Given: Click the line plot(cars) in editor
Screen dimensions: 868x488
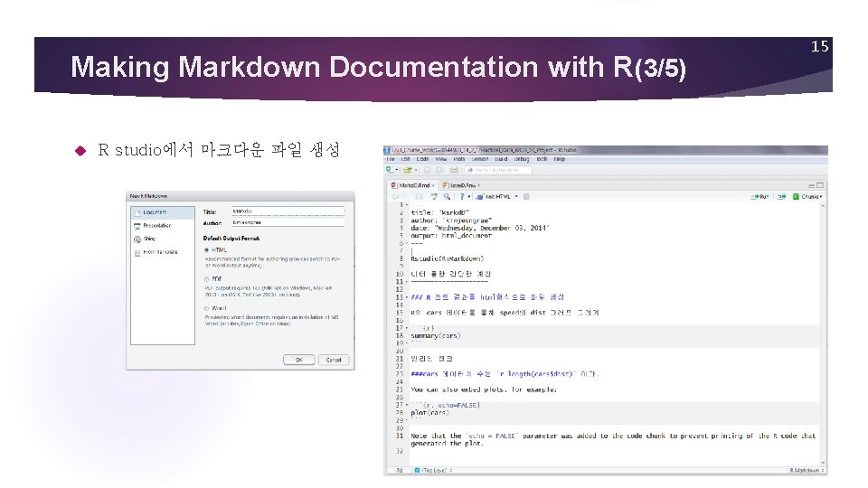Looking at the screenshot, I should click(429, 413).
